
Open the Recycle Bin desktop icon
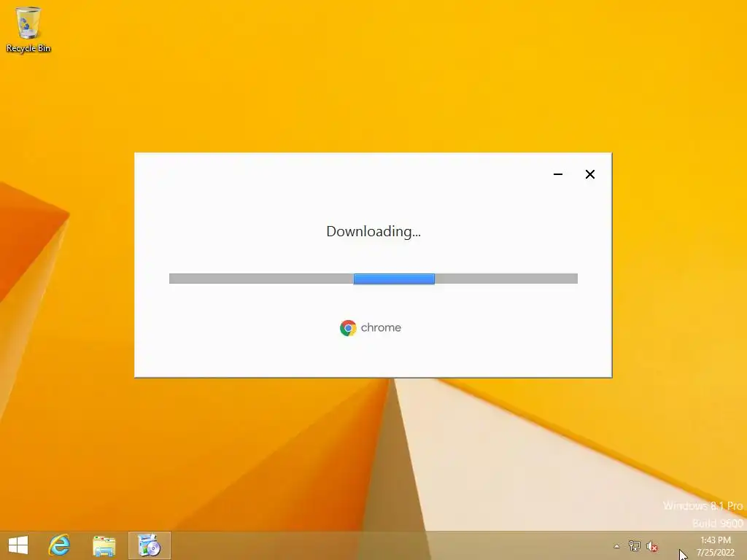click(x=28, y=29)
